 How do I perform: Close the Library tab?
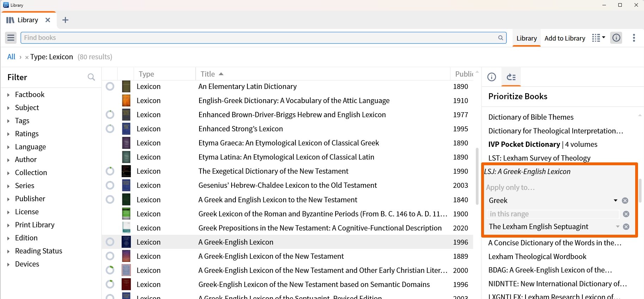(48, 20)
